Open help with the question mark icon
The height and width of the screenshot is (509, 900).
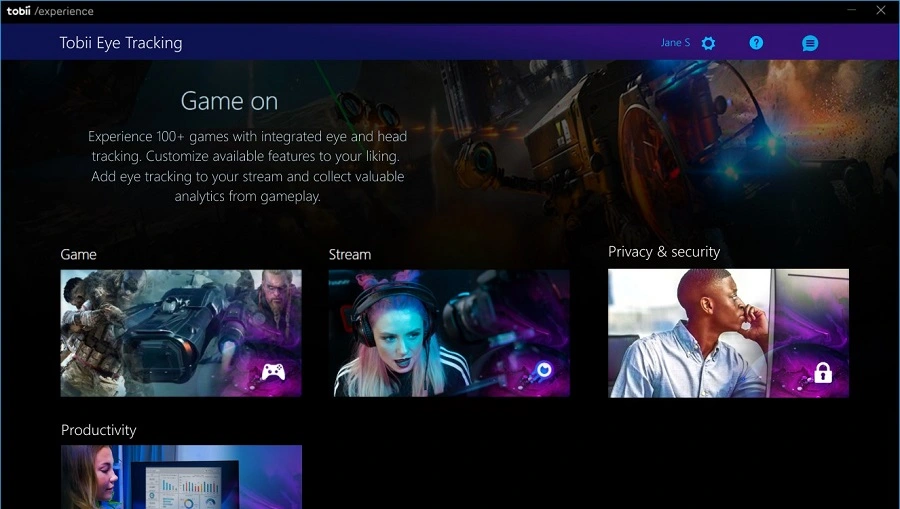756,42
